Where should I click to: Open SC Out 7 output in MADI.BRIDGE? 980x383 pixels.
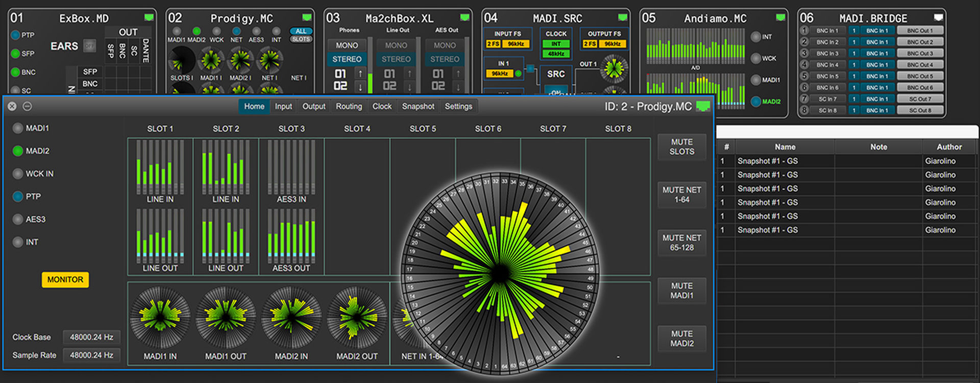pyautogui.click(x=920, y=99)
